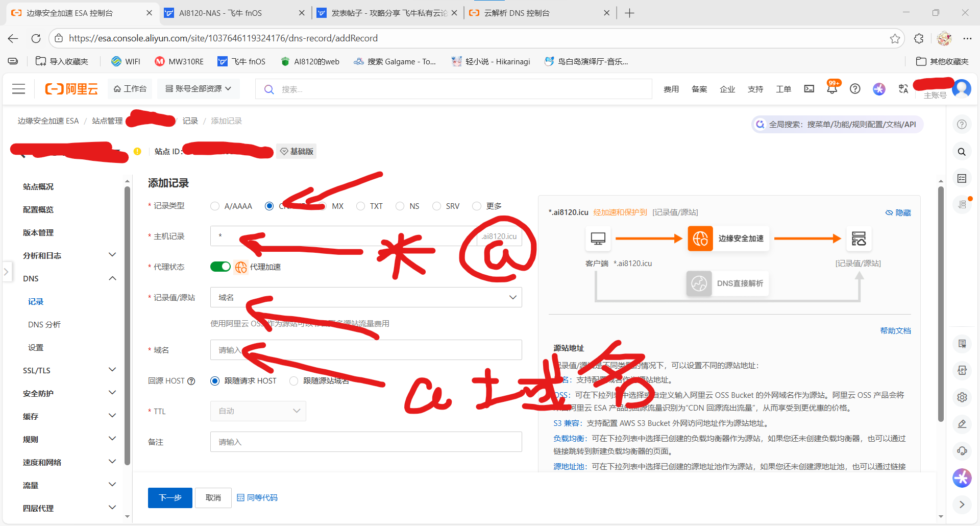Open the 记录值/源站 dropdown
This screenshot has width=980, height=526.
point(366,297)
